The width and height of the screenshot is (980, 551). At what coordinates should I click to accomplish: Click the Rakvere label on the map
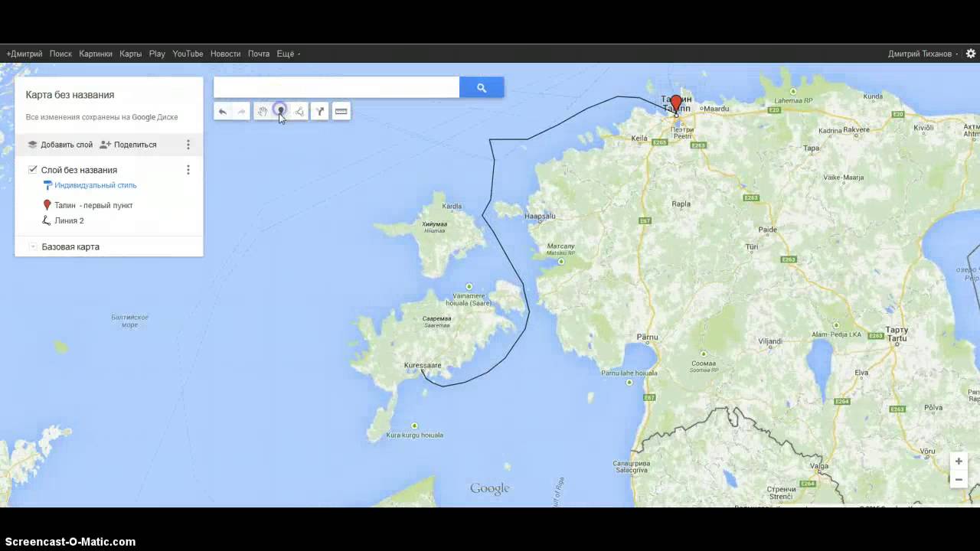coord(855,130)
